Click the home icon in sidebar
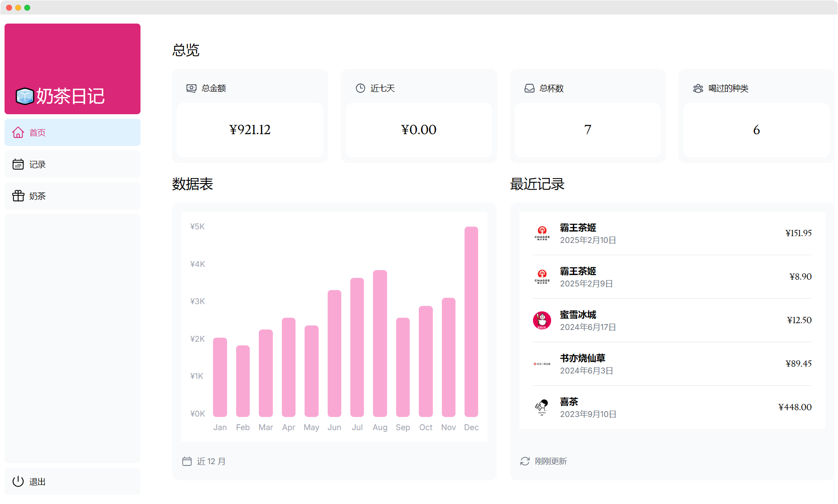Image resolution: width=838 pixels, height=504 pixels. 18,132
